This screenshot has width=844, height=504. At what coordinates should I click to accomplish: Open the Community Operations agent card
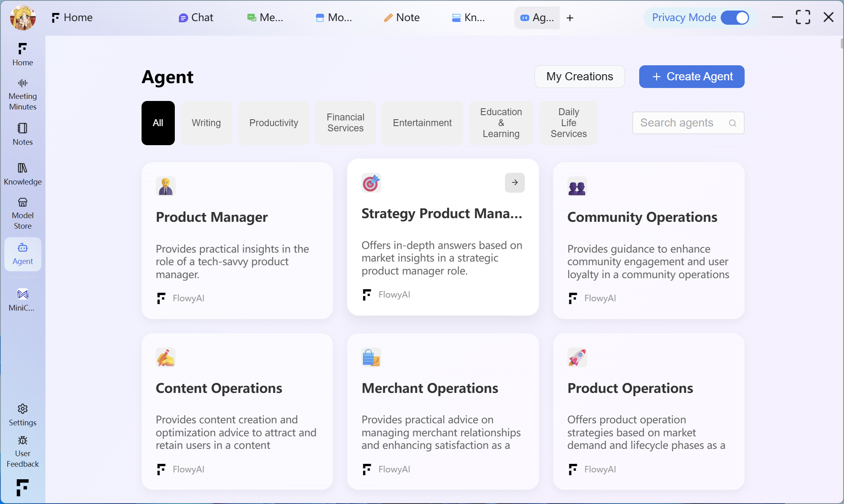(x=649, y=240)
